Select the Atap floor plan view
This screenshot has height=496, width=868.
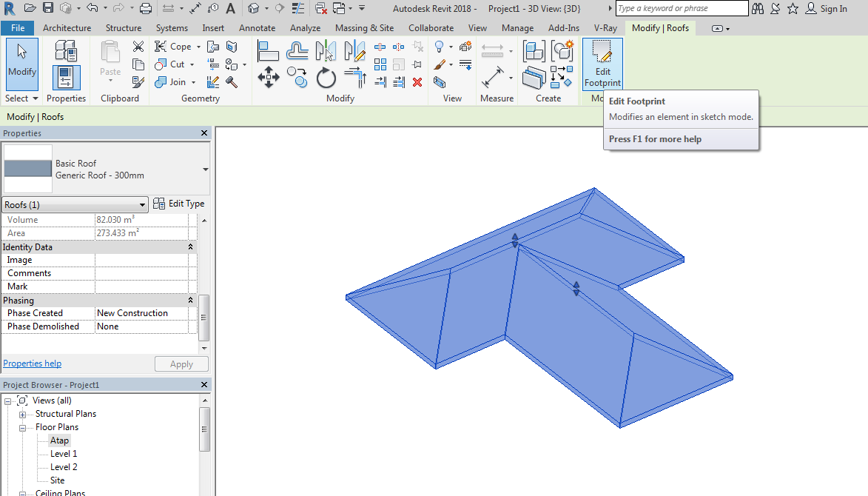tap(59, 440)
